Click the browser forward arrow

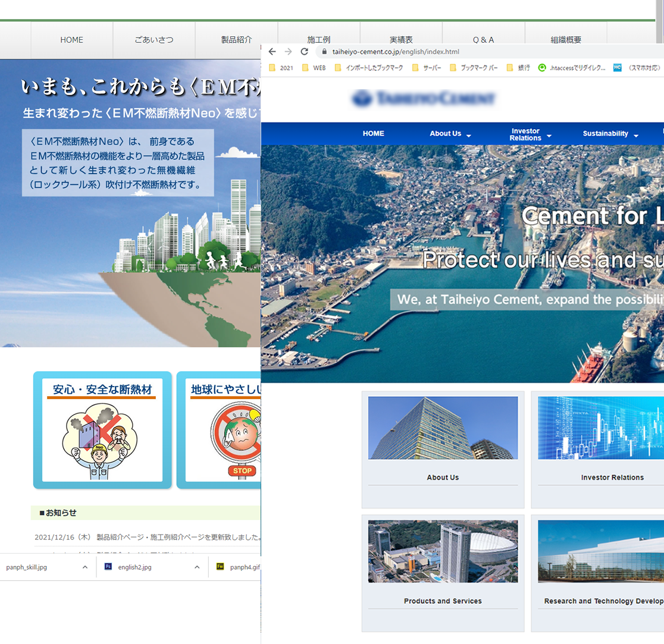coord(289,52)
